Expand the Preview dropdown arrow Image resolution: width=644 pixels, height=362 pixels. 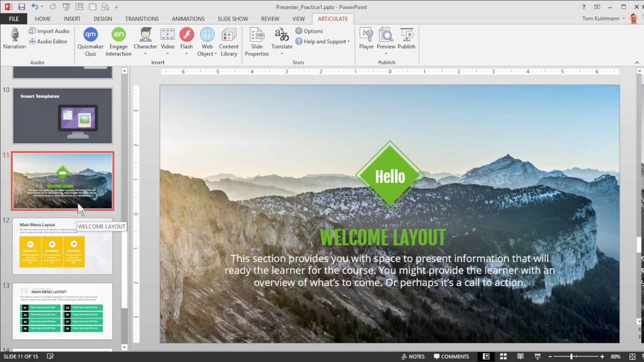(x=386, y=54)
